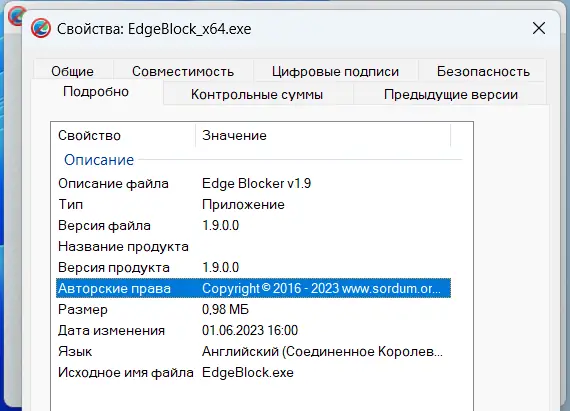This screenshot has width=570, height=411.
Task: Click the 01.06.2023 16:00 date value
Action: [250, 331]
